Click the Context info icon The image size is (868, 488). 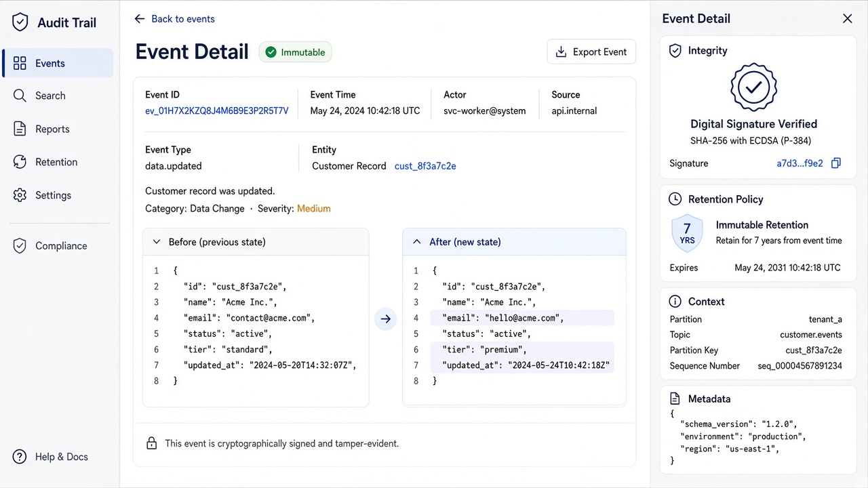[x=675, y=302]
